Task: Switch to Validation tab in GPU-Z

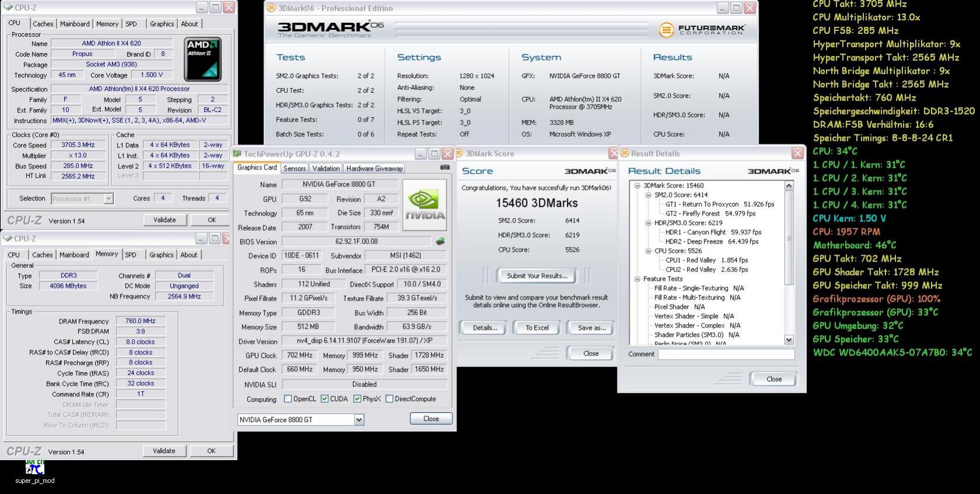Action: (326, 168)
